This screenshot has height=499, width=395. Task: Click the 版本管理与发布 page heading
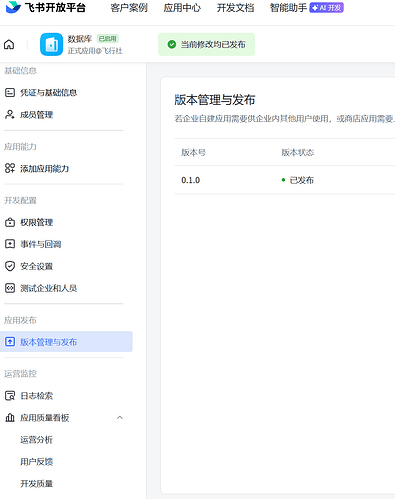click(x=215, y=100)
